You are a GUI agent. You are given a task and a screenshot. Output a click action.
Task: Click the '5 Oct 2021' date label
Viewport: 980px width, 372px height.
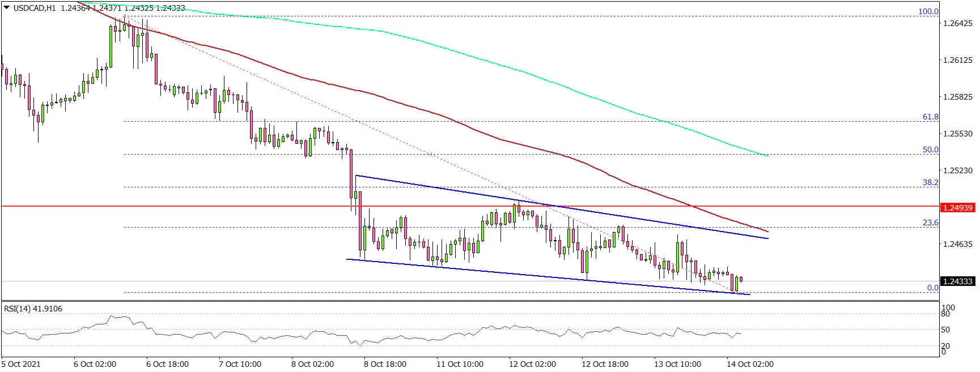[21, 364]
